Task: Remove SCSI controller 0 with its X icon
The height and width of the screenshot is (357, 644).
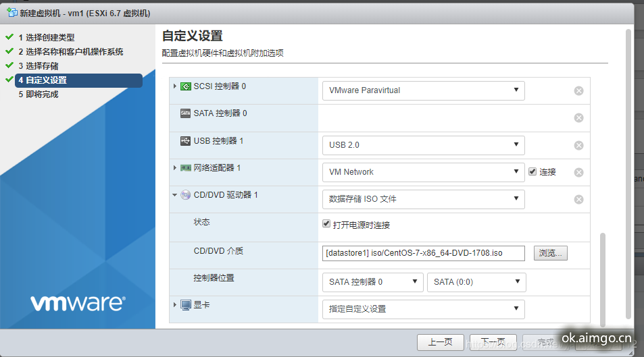Action: [578, 90]
